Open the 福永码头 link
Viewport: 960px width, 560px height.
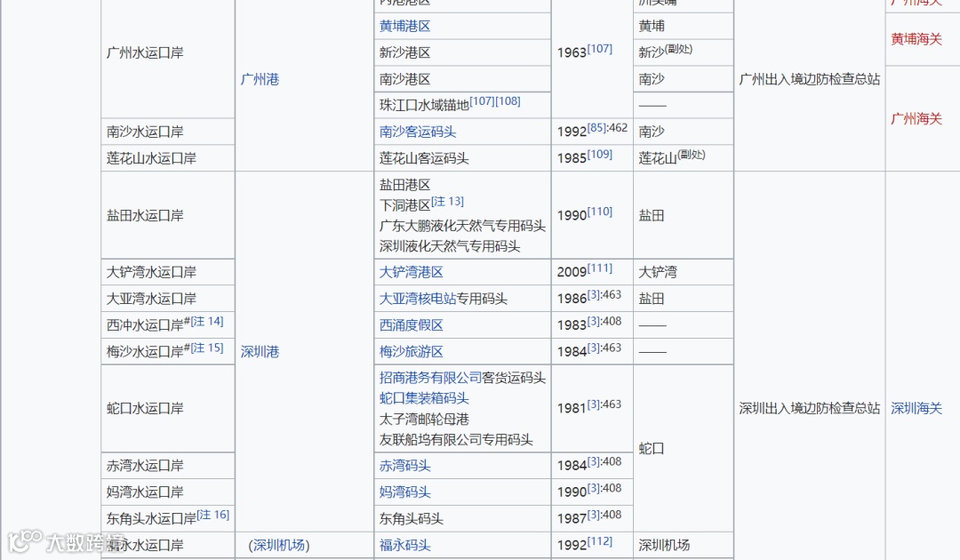click(x=404, y=545)
